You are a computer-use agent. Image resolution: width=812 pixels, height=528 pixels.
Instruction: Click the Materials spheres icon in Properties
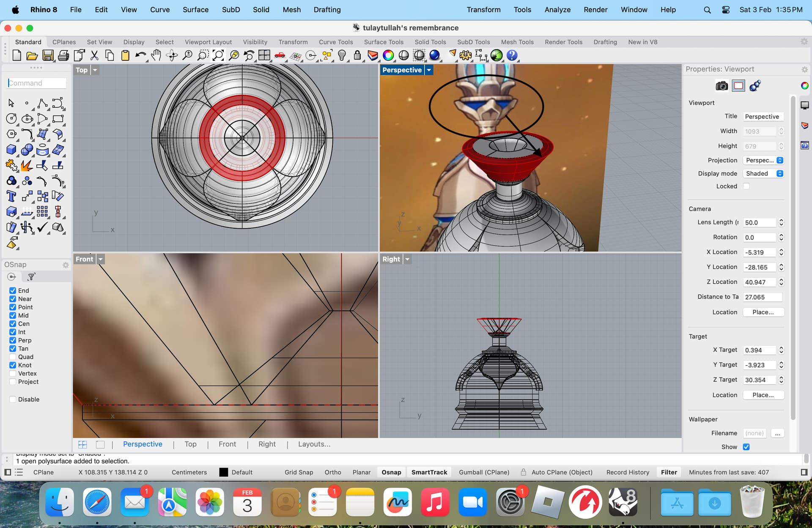pos(755,86)
